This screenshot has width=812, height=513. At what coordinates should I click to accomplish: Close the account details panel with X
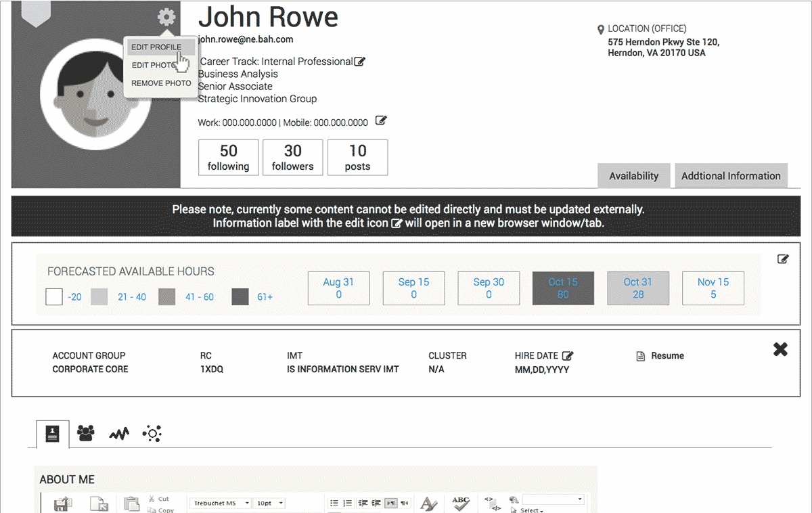pos(780,349)
